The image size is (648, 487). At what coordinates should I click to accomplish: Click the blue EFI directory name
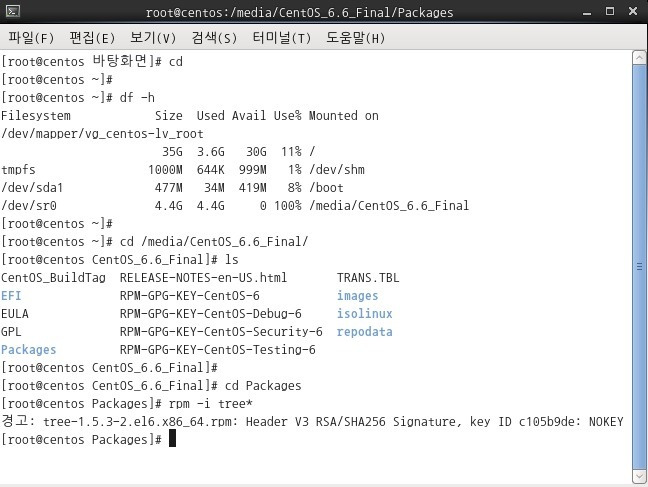tap(11, 296)
